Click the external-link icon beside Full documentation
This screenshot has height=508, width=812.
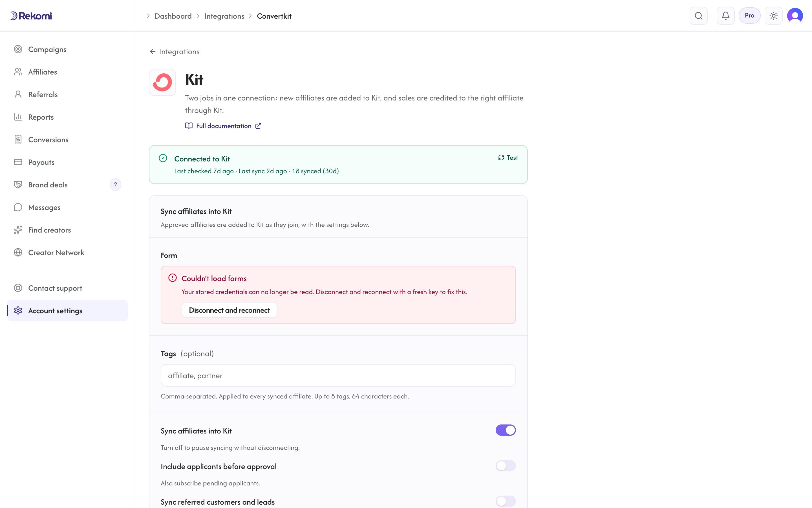pos(258,126)
